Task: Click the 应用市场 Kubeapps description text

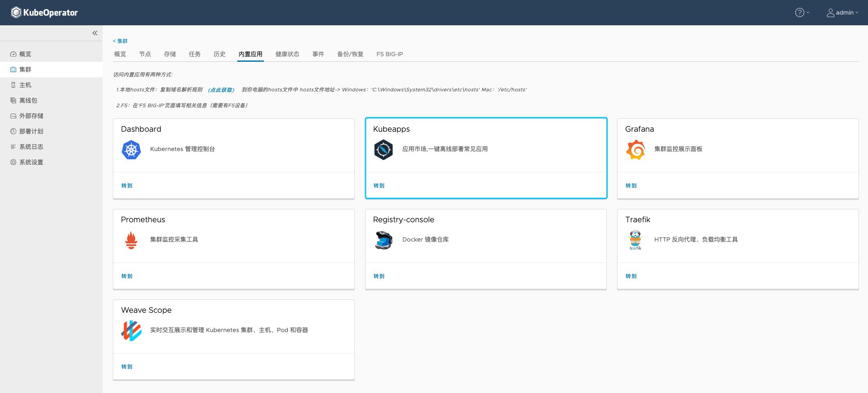Action: tap(445, 149)
